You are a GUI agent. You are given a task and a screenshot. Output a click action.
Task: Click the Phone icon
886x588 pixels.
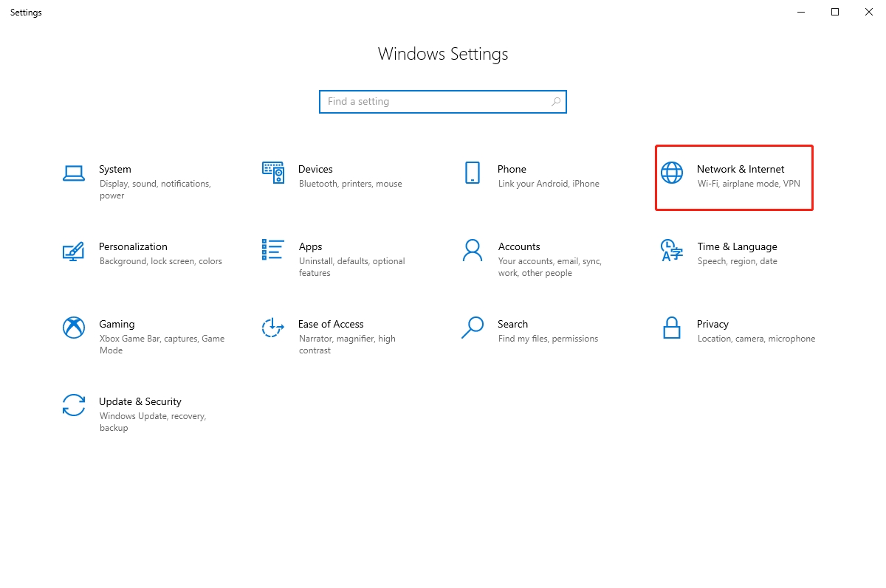click(x=473, y=173)
